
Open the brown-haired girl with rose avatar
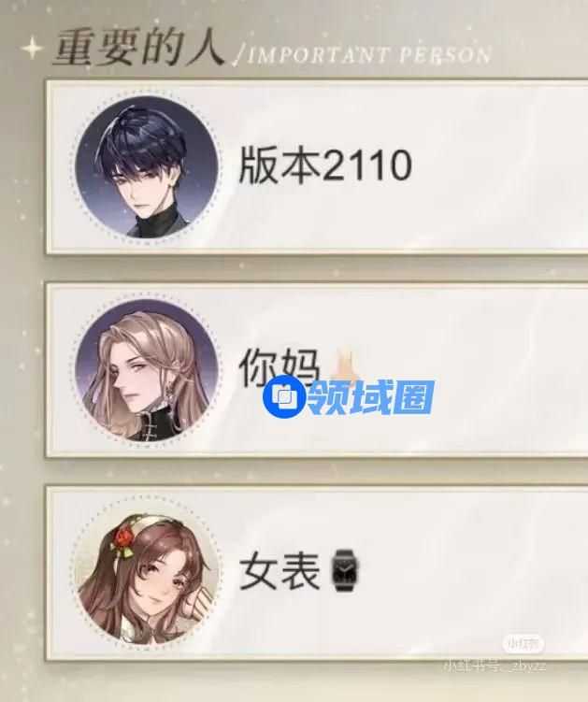click(147, 573)
